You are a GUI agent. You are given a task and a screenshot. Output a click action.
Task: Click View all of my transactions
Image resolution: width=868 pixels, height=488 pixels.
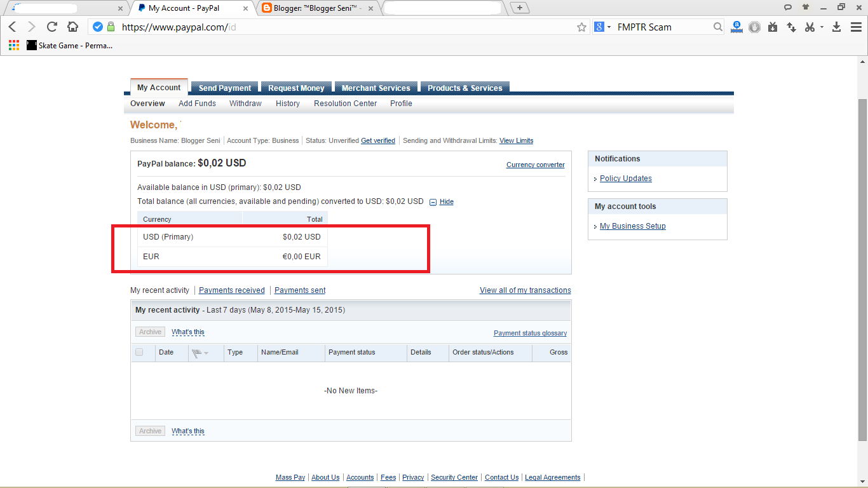point(526,290)
